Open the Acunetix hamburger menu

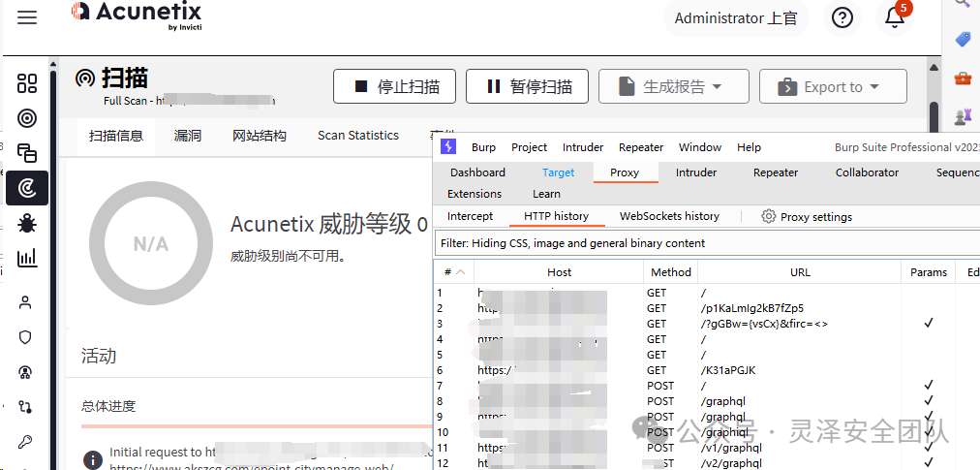pyautogui.click(x=27, y=17)
